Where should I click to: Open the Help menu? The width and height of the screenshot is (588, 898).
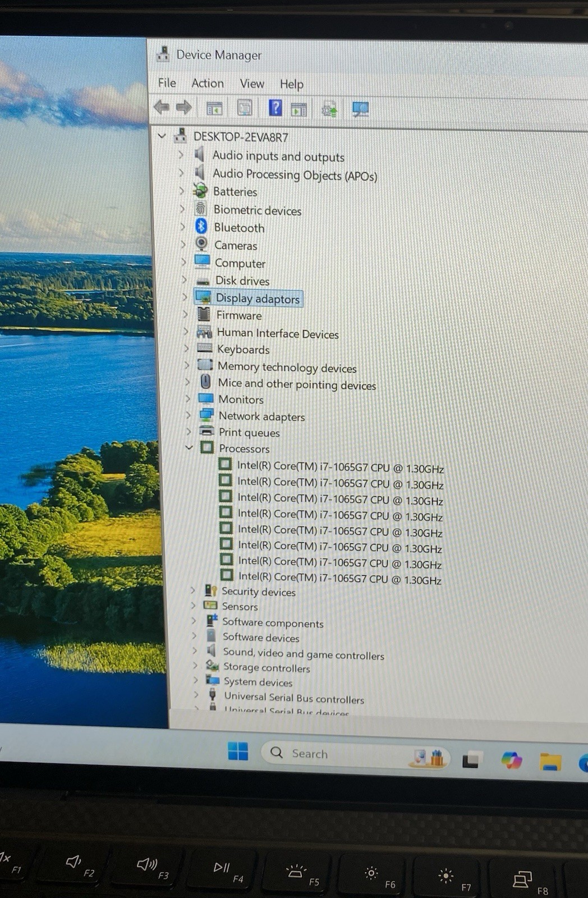coord(292,84)
